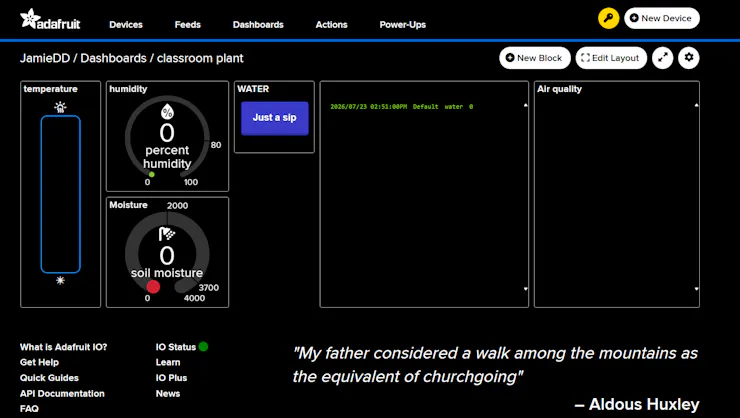Toggle fullscreen dashboard view

(663, 58)
